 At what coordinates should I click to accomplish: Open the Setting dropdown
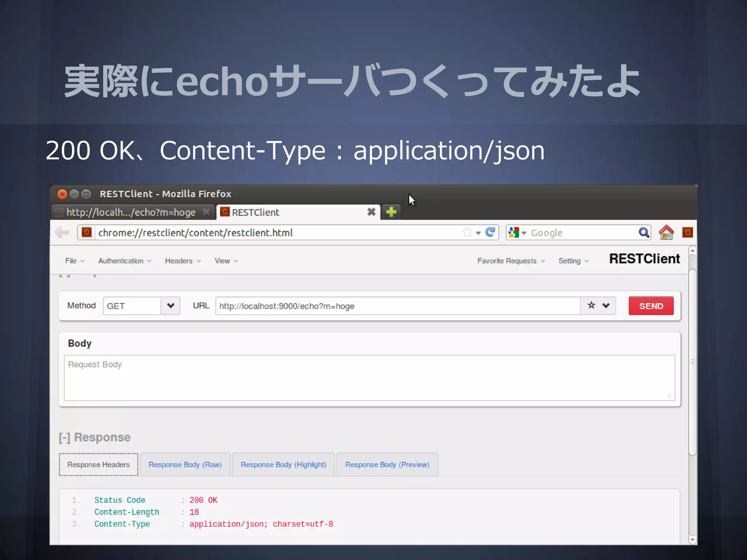[x=573, y=261]
